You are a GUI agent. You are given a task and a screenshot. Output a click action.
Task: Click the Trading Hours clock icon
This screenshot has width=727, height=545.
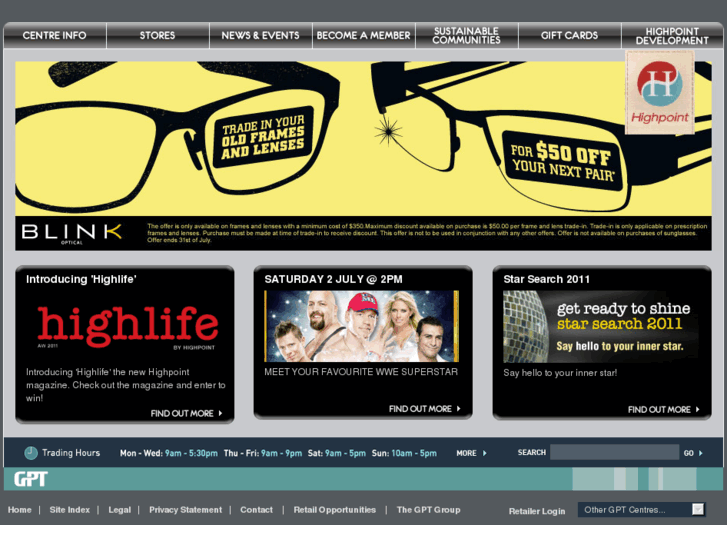click(x=31, y=453)
